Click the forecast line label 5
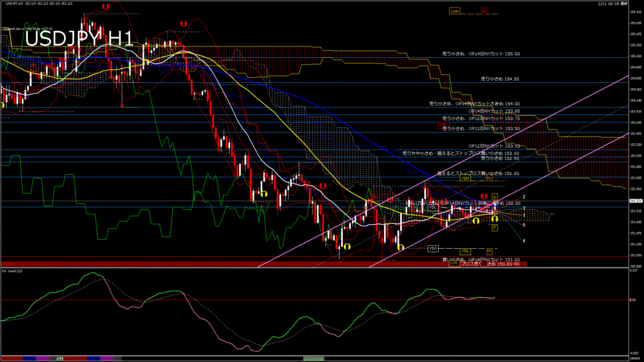644x362 pixels. pos(524,225)
